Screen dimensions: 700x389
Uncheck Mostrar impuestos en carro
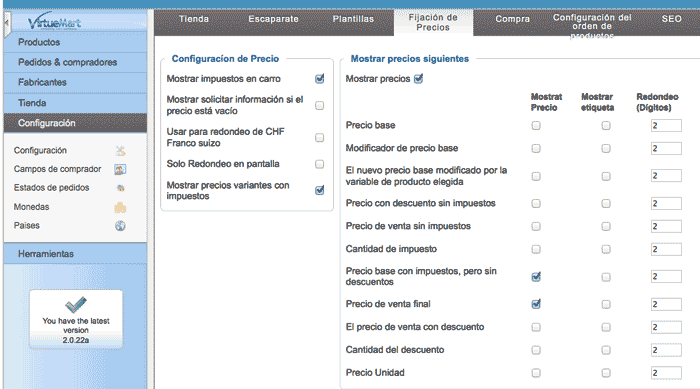click(319, 79)
